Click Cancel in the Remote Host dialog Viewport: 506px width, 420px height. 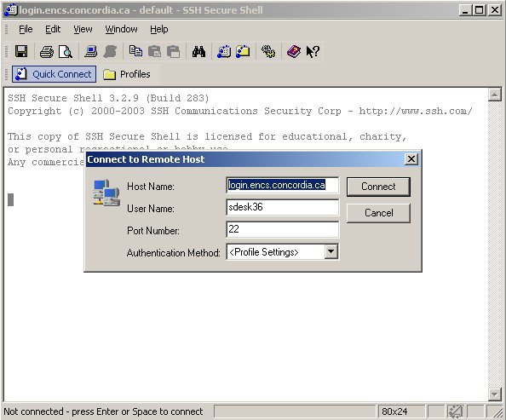tap(378, 213)
